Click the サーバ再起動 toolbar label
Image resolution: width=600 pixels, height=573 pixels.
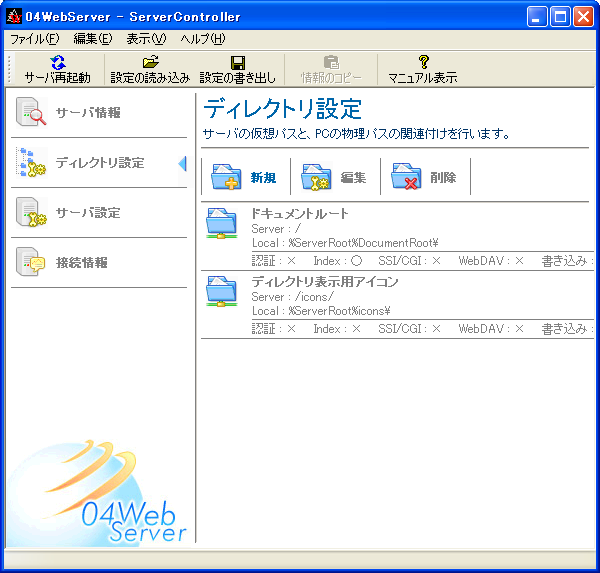point(58,78)
